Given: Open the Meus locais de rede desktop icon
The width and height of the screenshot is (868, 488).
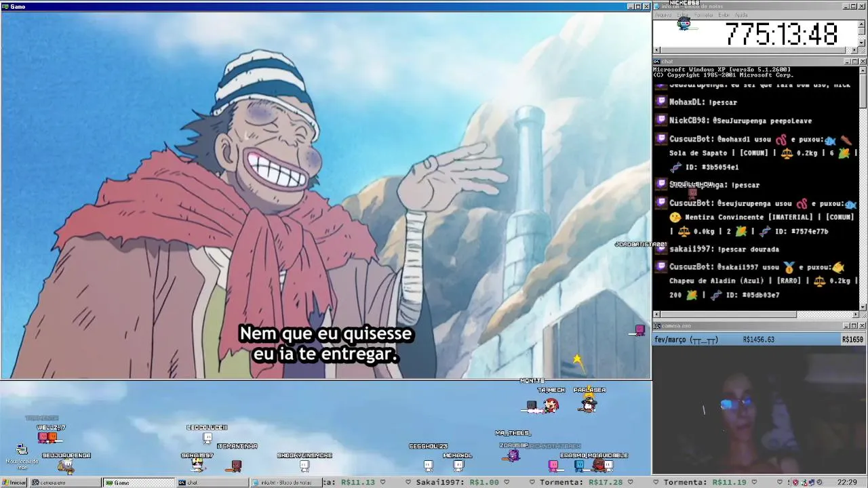Looking at the screenshot, I should click(22, 457).
